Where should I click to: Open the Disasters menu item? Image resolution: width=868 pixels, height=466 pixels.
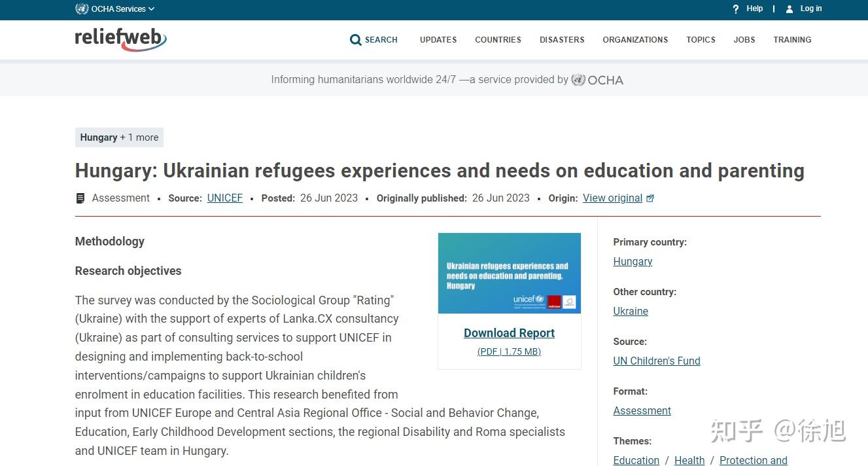562,40
